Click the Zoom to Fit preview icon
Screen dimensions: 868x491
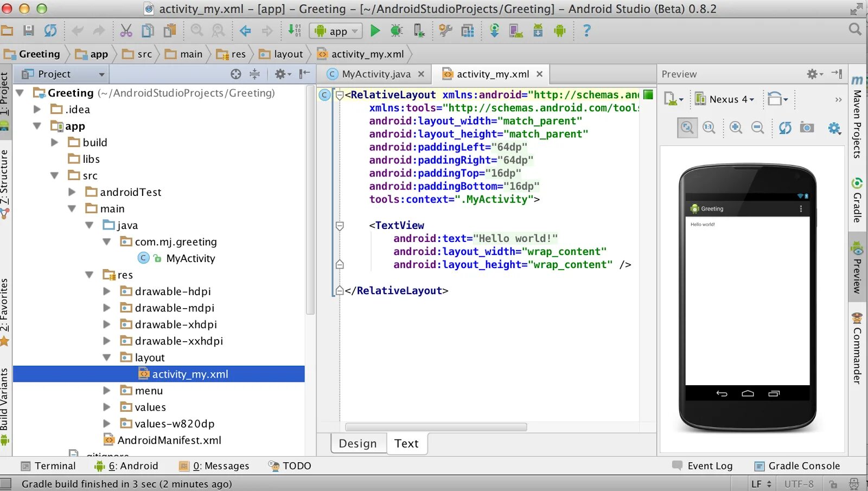click(687, 127)
